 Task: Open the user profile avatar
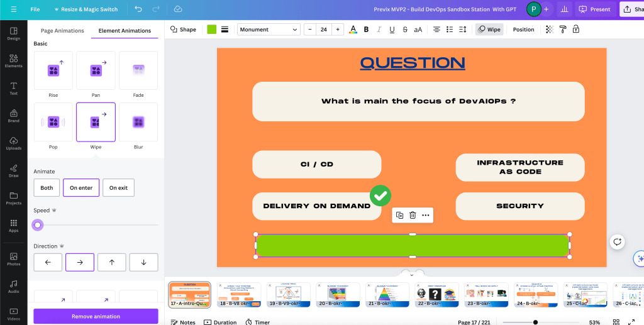pyautogui.click(x=533, y=9)
